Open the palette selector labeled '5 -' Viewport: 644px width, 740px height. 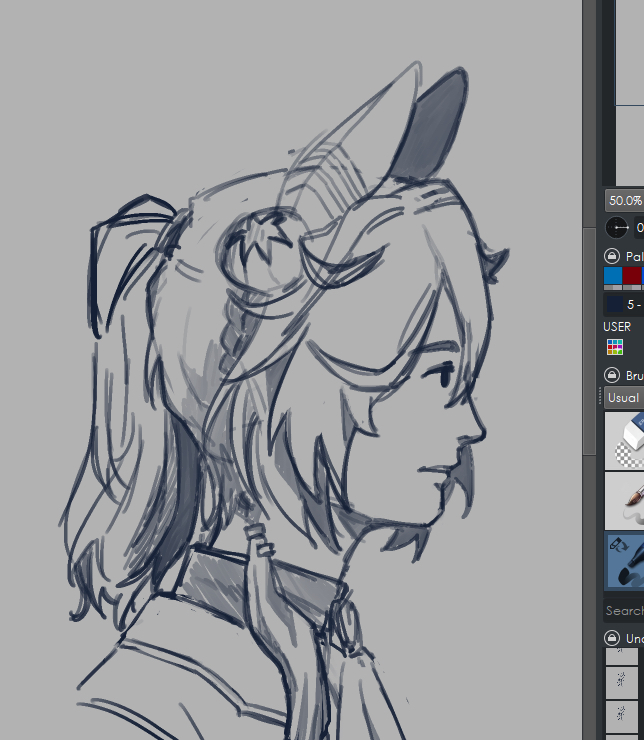click(634, 304)
